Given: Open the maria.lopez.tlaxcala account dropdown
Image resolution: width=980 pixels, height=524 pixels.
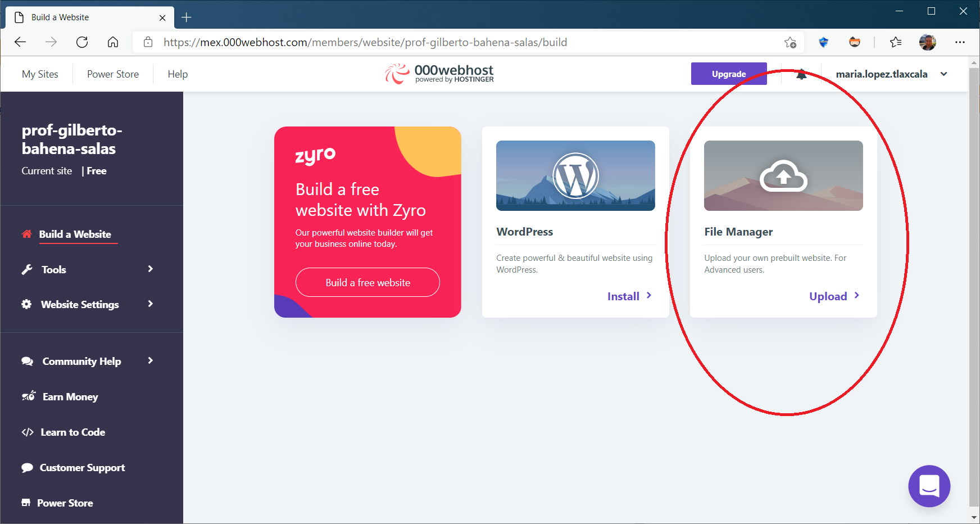Looking at the screenshot, I should click(892, 74).
